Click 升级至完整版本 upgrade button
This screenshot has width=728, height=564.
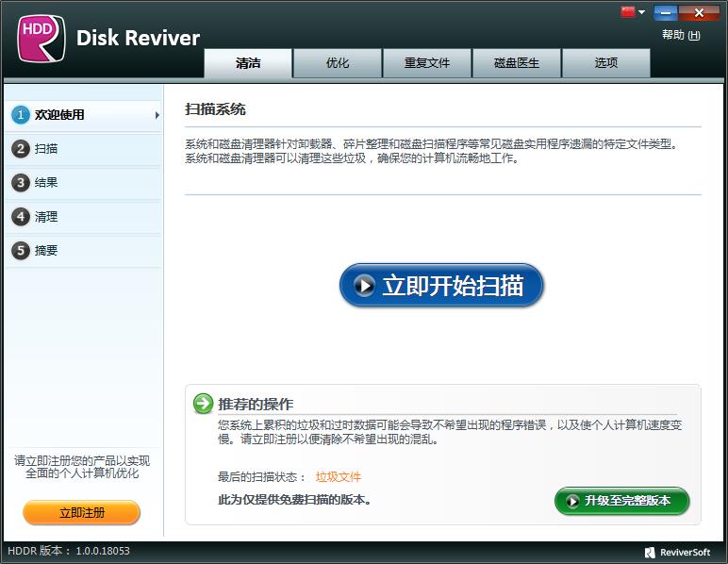point(621,501)
